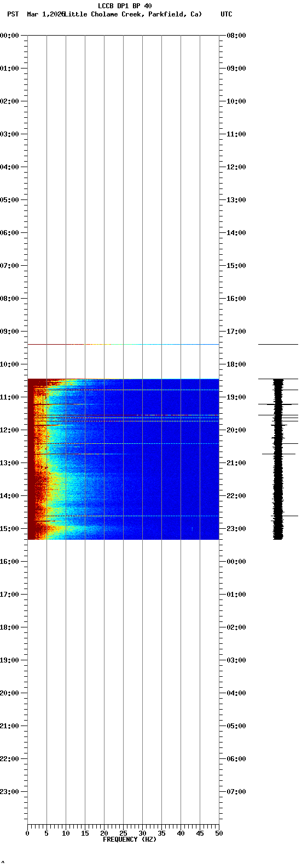Image resolution: width=302 pixels, height=868 pixels.
Task: Click the 00:00 PST time label
Action: click(x=9, y=36)
